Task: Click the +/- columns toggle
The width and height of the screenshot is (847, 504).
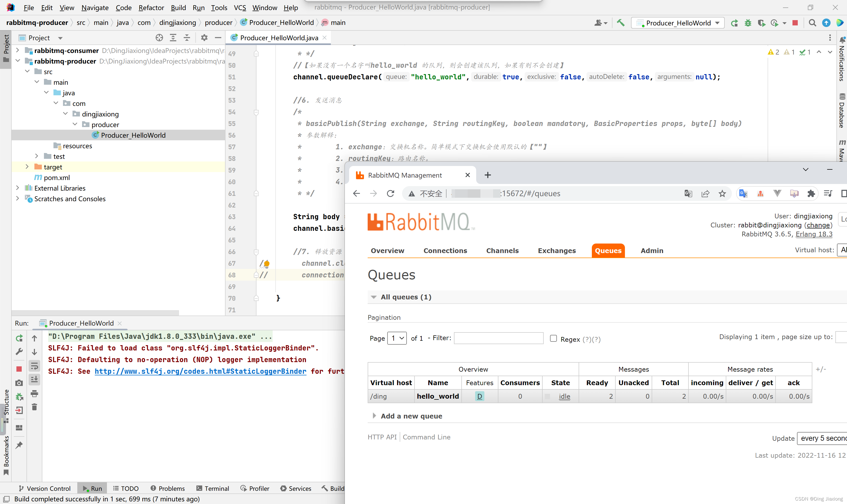Action: (821, 369)
